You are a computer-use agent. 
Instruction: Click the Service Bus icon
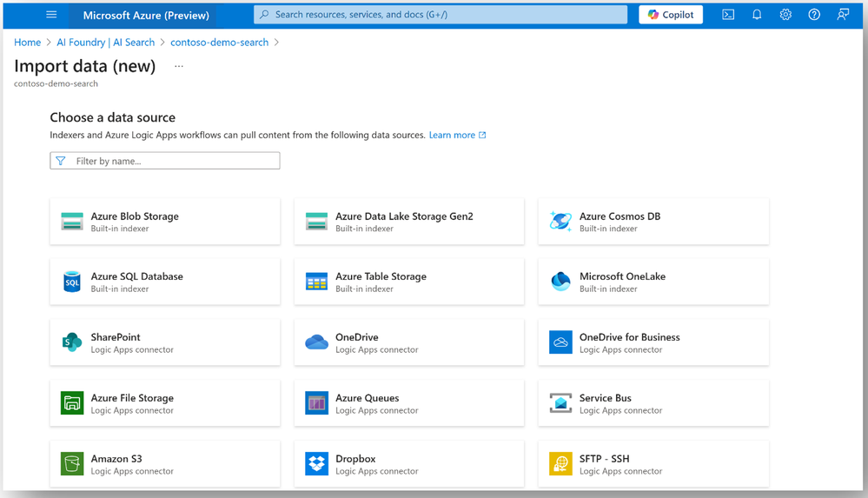pos(560,403)
